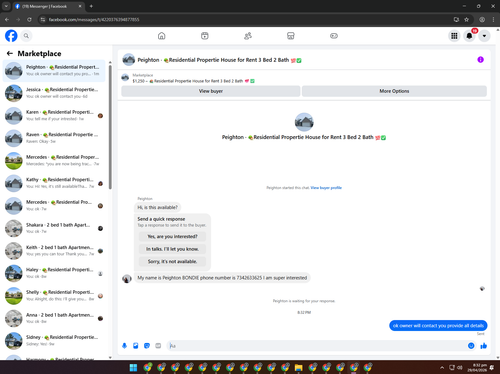Click seen indicator avatar below messages
This screenshot has height=374, width=500.
coord(482,288)
